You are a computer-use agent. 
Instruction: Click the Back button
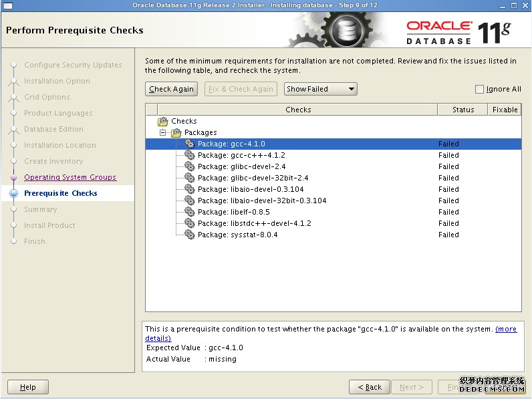click(x=370, y=387)
